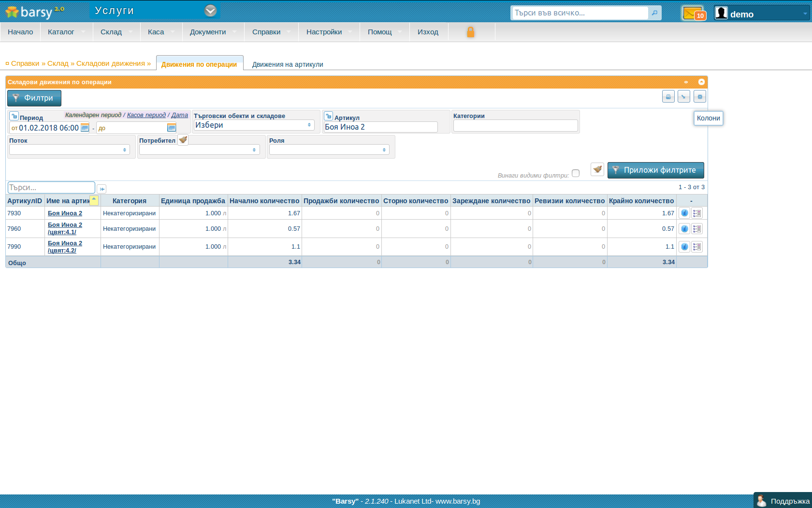Click the Поддръжка support button
Image resolution: width=812 pixels, height=508 pixels.
point(783,501)
